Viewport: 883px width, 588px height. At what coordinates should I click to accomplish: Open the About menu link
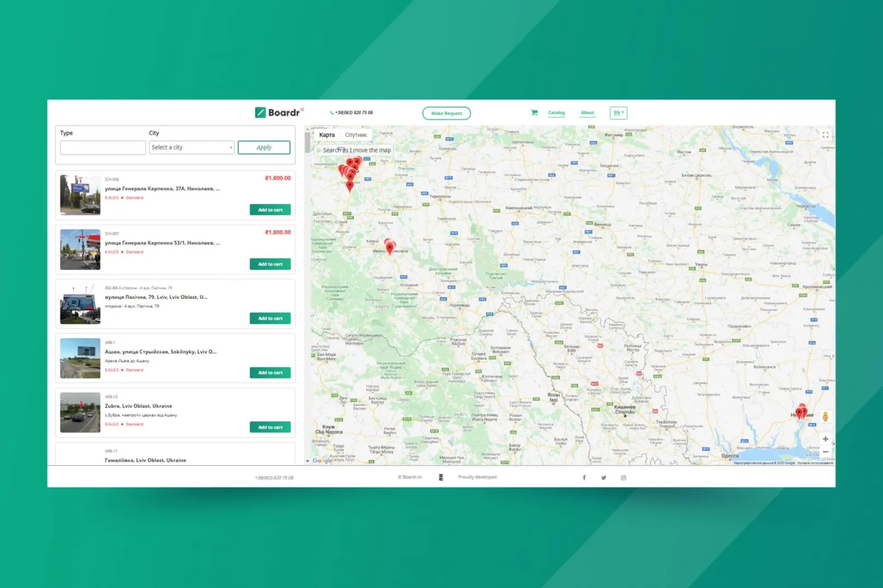(x=587, y=113)
